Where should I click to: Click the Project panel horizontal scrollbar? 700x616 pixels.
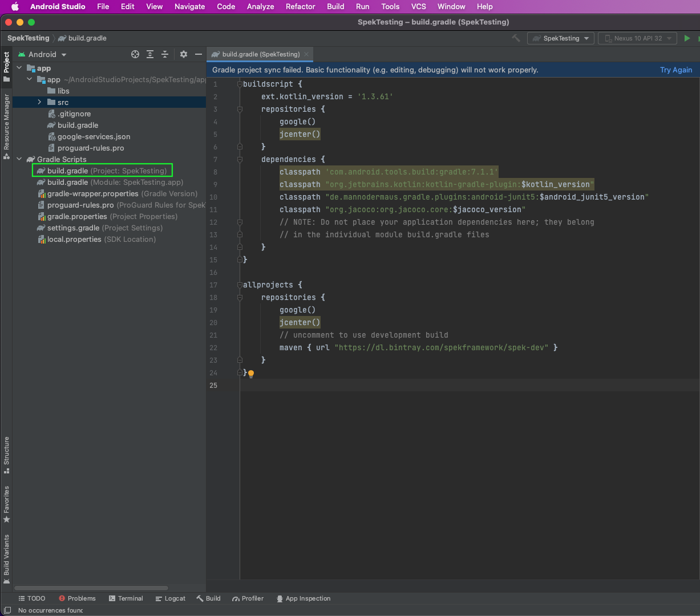91,588
